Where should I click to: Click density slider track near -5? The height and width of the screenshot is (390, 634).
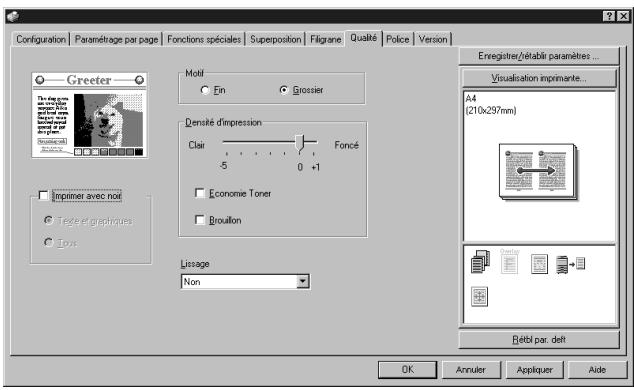(x=226, y=142)
